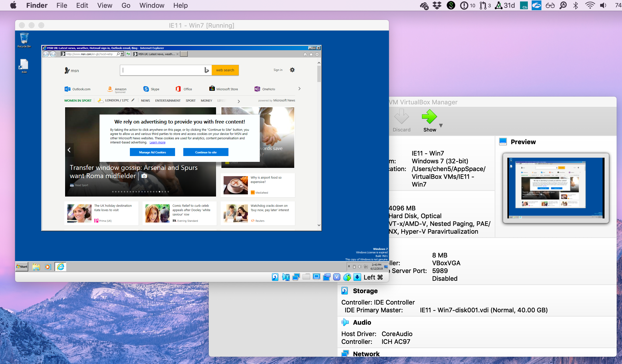This screenshot has height=364, width=622.
Task: Select the ENTERTAINMENT tab on MSN
Action: pyautogui.click(x=168, y=100)
